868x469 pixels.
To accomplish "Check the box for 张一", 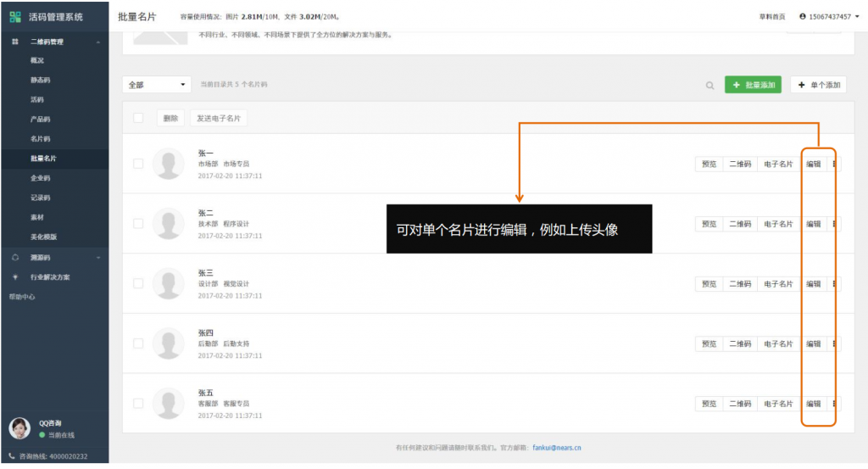I will [138, 164].
